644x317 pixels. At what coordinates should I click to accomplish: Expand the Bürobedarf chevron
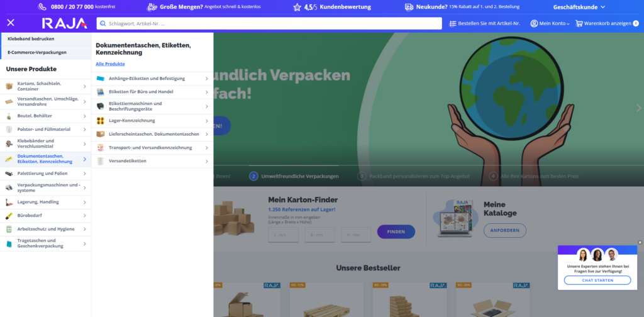pos(85,216)
